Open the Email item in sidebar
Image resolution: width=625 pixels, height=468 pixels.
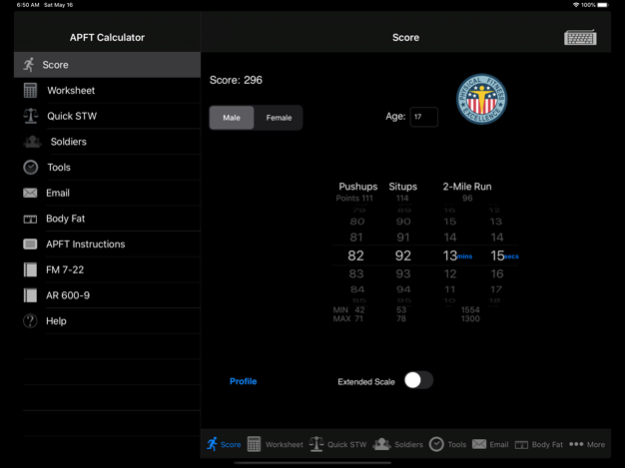click(57, 193)
